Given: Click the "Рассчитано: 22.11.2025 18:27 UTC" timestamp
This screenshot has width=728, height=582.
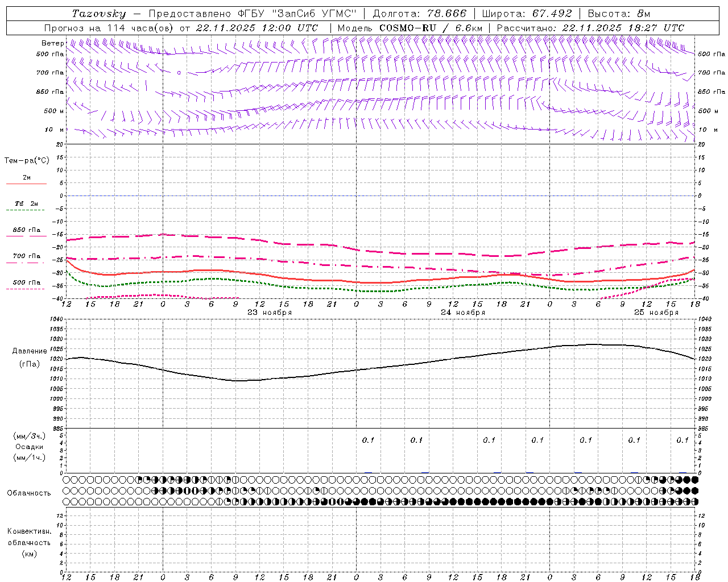Looking at the screenshot, I should click(590, 28).
